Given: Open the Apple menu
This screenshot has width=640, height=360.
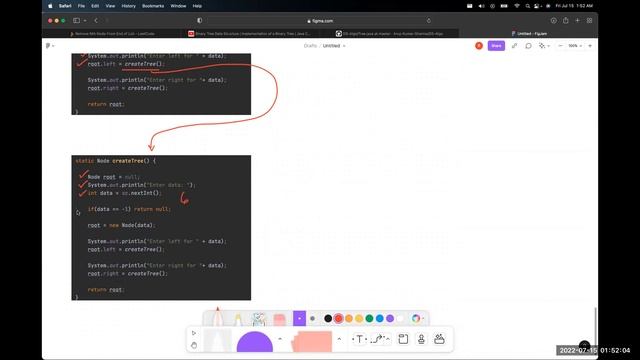Looking at the screenshot, I should pos(50,6).
